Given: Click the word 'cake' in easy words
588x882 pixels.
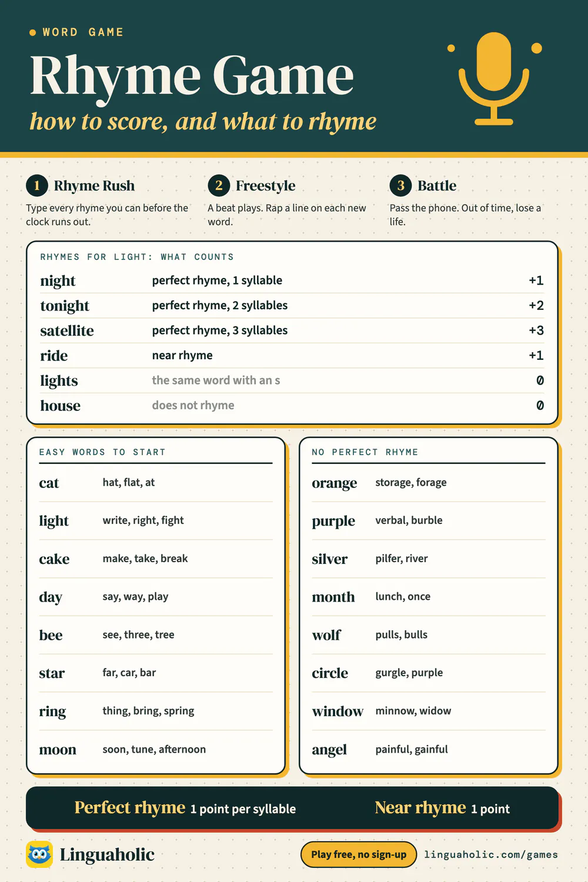Looking at the screenshot, I should (54, 559).
